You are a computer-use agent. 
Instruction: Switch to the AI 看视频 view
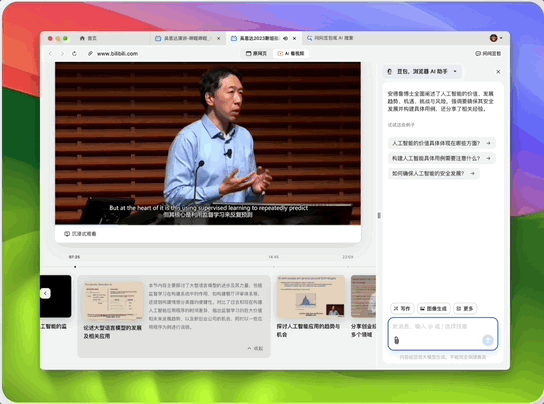pyautogui.click(x=291, y=53)
